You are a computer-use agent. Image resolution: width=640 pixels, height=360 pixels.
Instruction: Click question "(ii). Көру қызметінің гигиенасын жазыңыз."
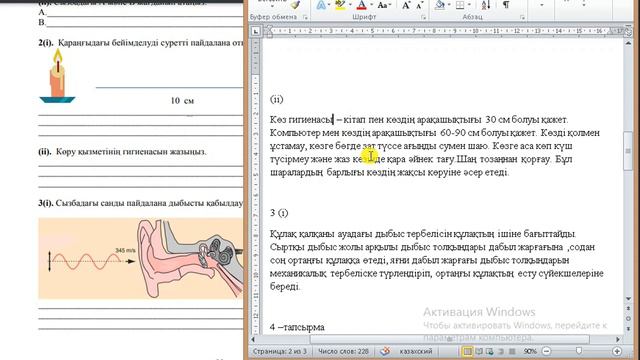(x=122, y=152)
